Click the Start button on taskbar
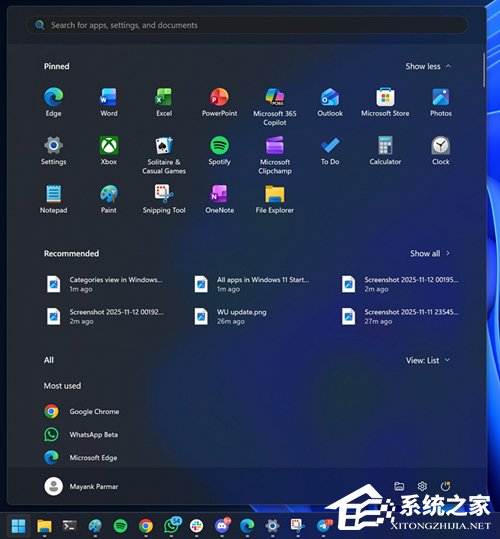 [19, 526]
